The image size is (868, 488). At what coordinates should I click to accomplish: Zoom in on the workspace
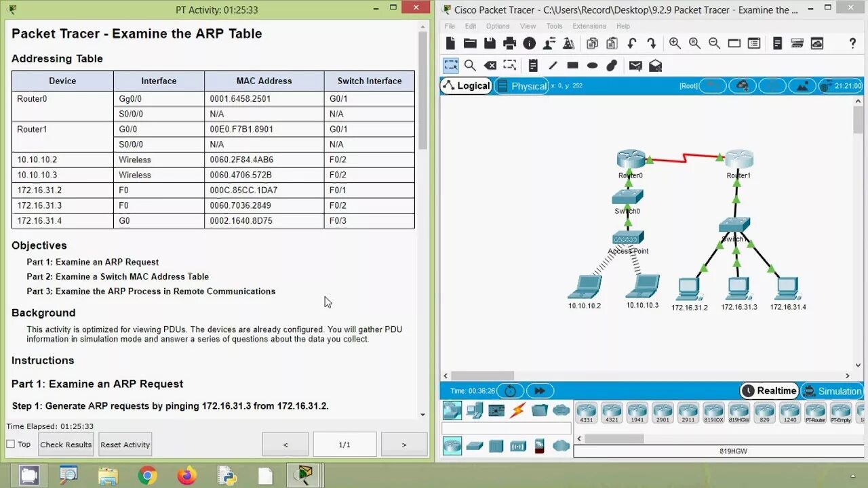675,43
